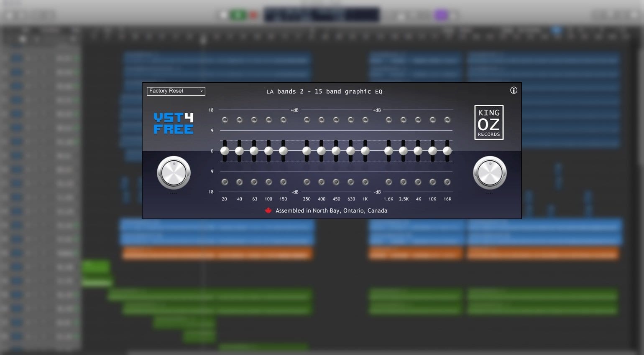Click the 2.5K band slider handle

403,151
